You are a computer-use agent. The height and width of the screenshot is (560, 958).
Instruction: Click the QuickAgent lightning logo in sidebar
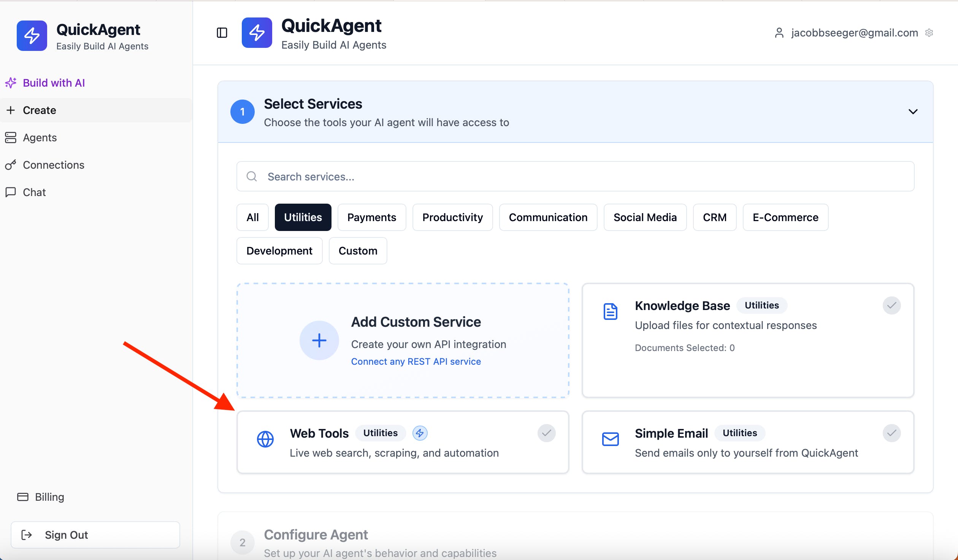pyautogui.click(x=32, y=36)
